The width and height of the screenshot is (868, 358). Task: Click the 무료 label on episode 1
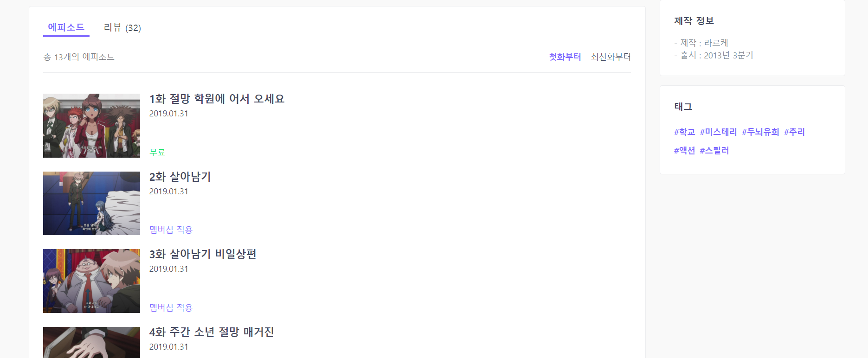coord(157,152)
